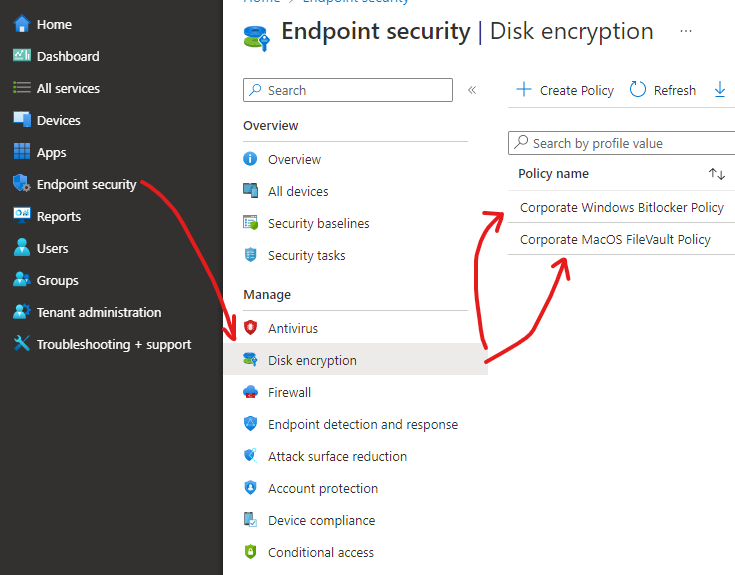Click the Antivirus shield icon
This screenshot has width=735, height=575.
coord(251,328)
